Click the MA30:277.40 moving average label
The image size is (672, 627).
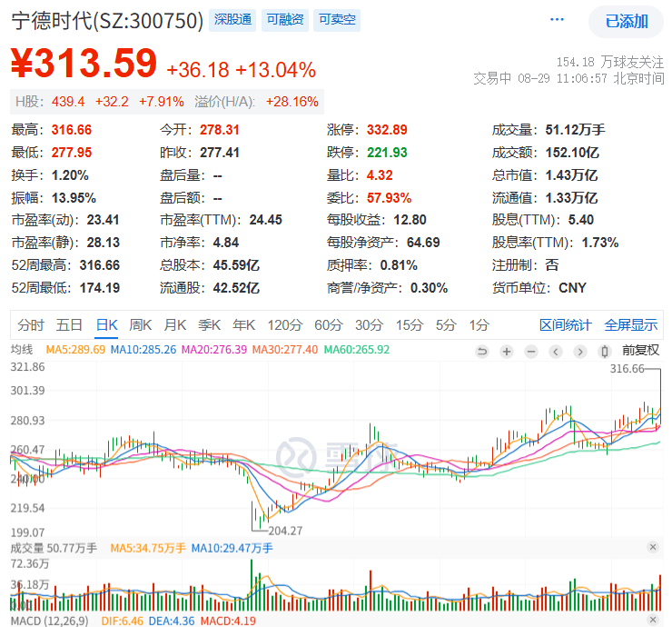(285, 350)
